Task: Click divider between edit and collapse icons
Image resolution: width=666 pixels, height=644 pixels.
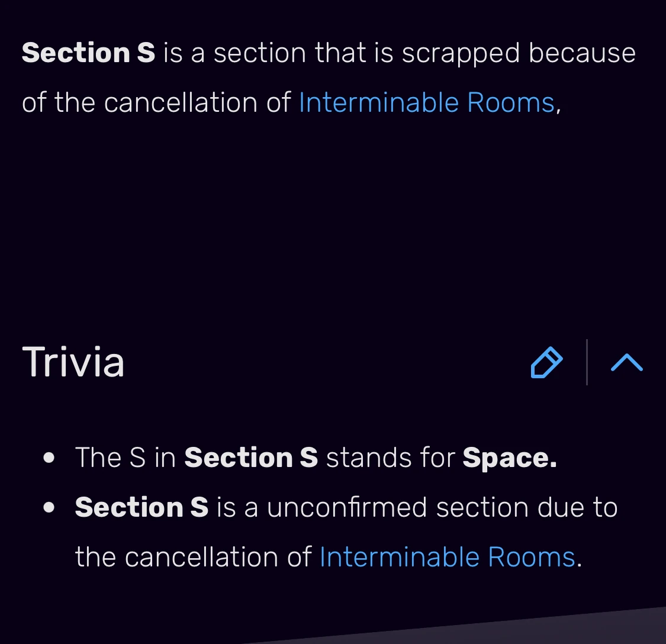Action: pyautogui.click(x=587, y=362)
